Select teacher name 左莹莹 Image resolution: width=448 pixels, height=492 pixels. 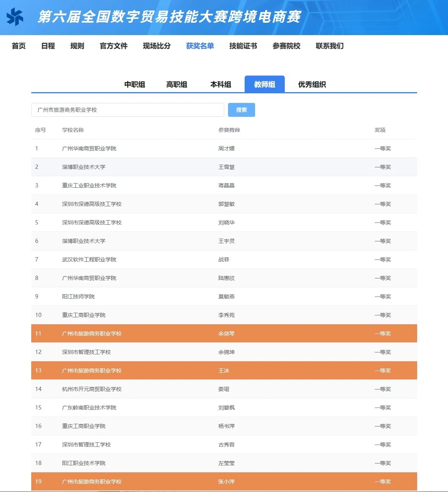[227, 463]
